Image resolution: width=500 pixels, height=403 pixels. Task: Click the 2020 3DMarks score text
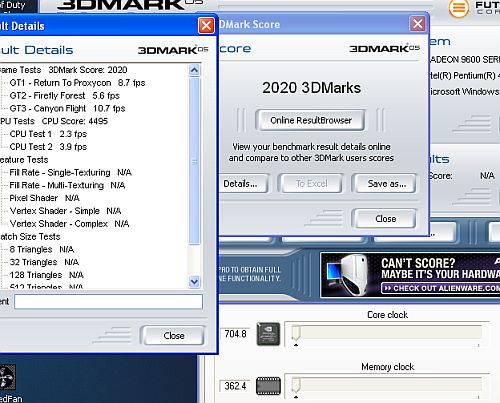[x=311, y=88]
